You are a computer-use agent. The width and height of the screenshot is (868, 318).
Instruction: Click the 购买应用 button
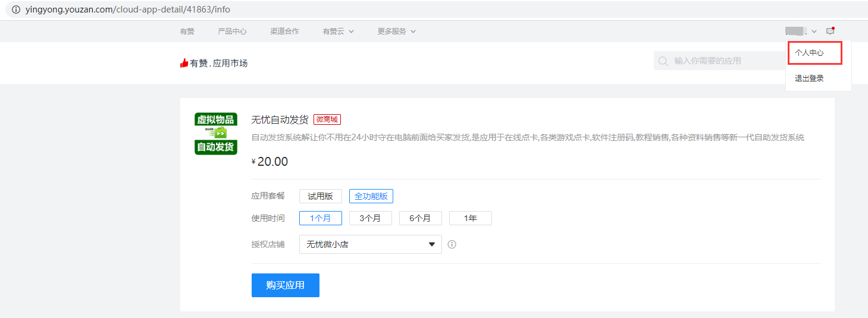pyautogui.click(x=286, y=285)
